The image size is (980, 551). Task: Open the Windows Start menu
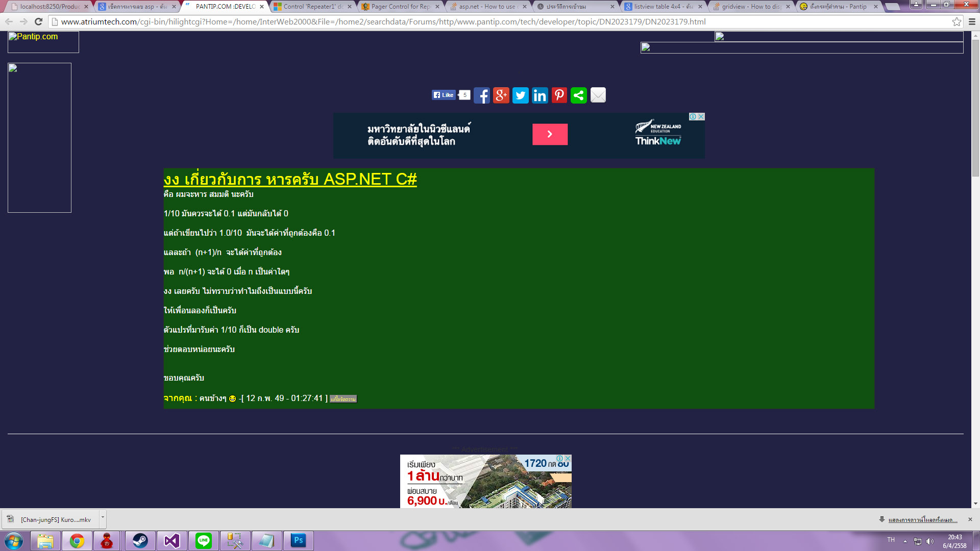click(14, 541)
